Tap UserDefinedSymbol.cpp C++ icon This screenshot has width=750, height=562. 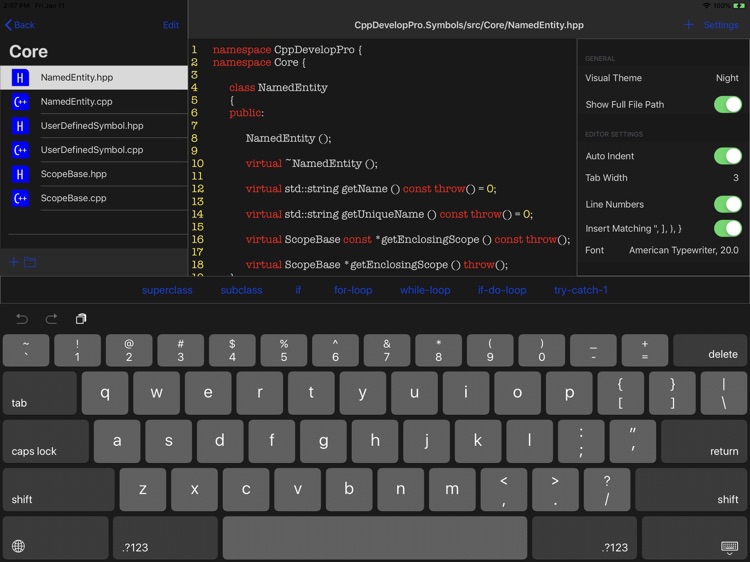coord(20,150)
